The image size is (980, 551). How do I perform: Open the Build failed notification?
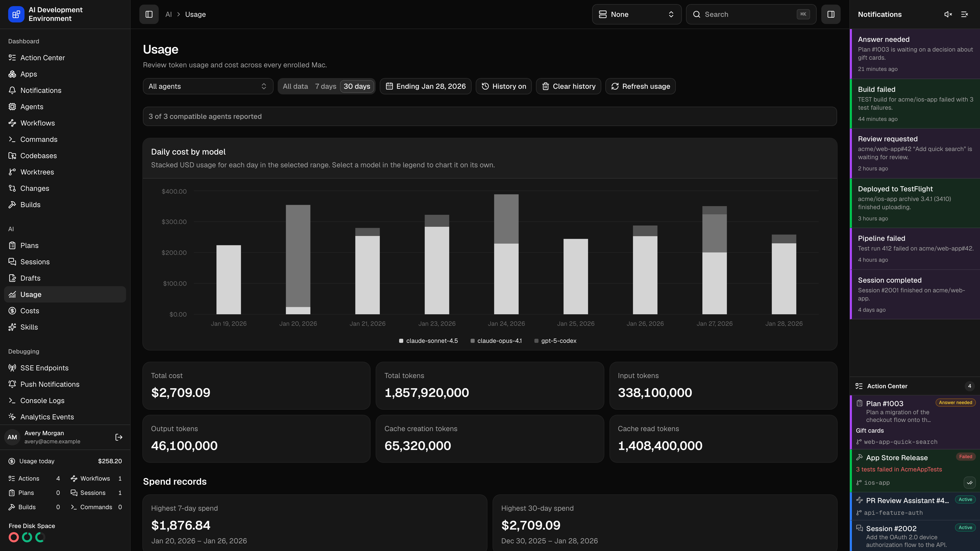point(915,103)
